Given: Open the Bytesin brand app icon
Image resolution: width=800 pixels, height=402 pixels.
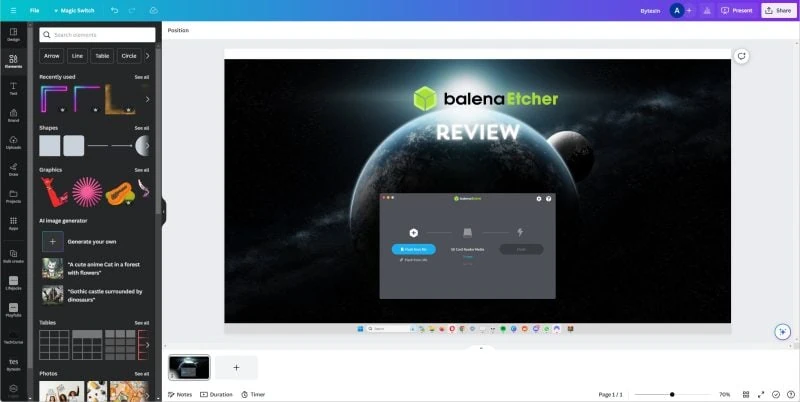Looking at the screenshot, I should pyautogui.click(x=13, y=364).
